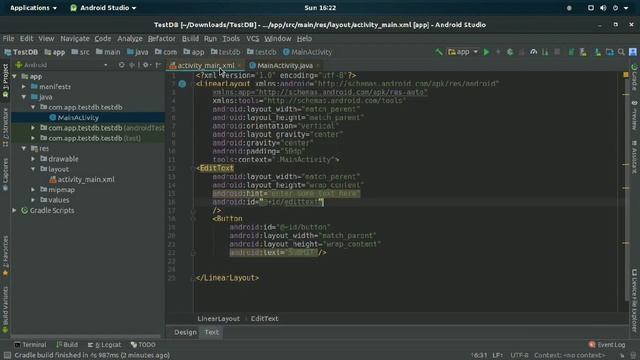The width and height of the screenshot is (640, 360).
Task: Expand the mipmap folder
Action: click(33, 190)
